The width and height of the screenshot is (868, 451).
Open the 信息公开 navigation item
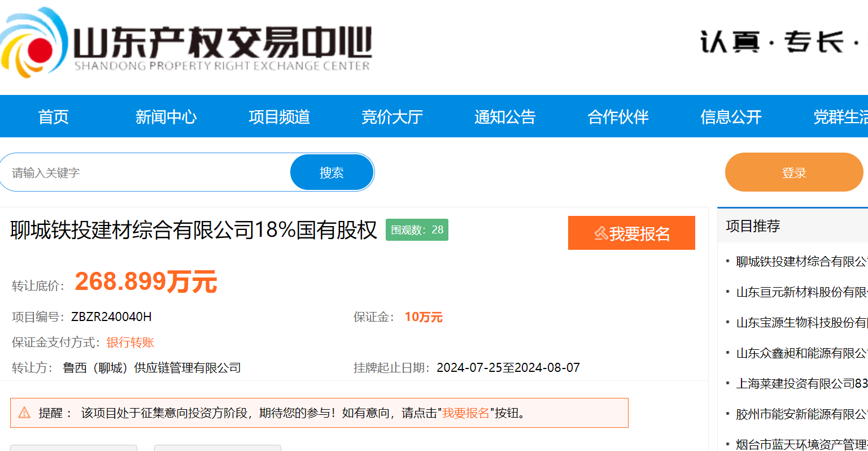click(731, 116)
